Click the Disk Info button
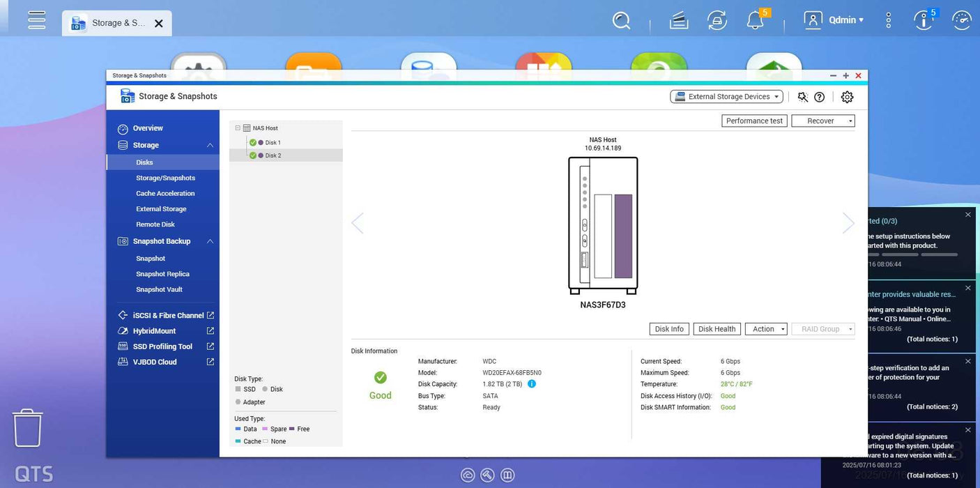 [669, 329]
